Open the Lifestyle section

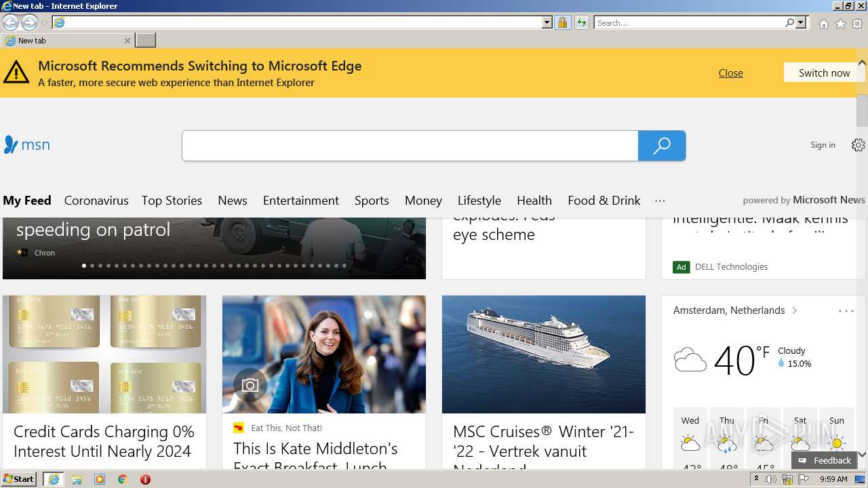coord(479,200)
